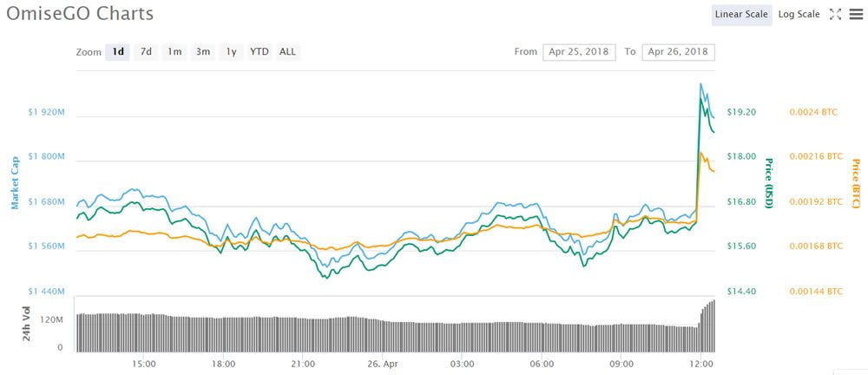Click the 09:00 time axis label
Screen dimensions: 868x375
621,364
